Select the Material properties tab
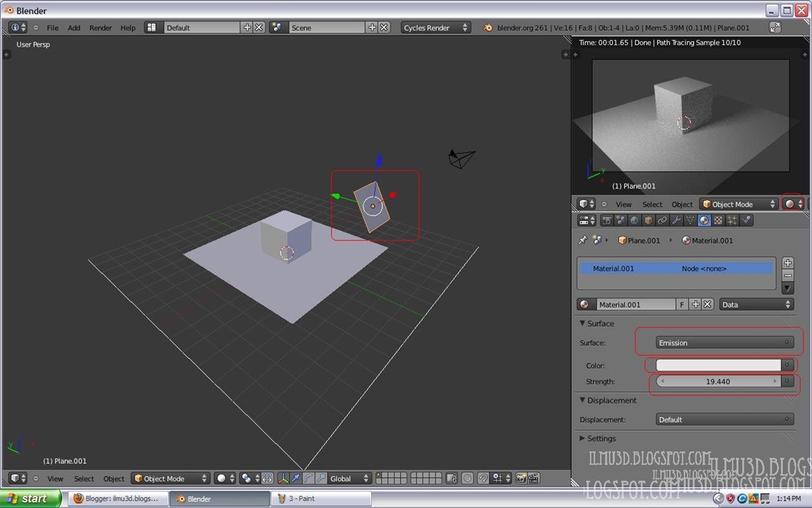 point(704,220)
